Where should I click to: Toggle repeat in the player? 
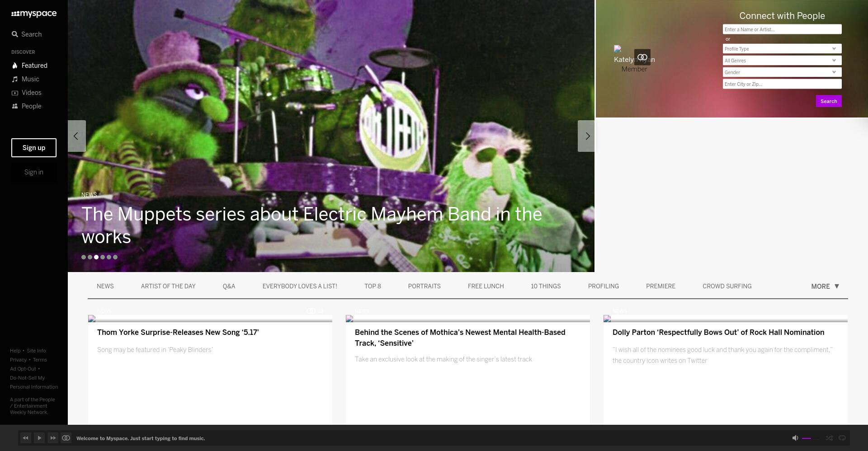pyautogui.click(x=842, y=438)
